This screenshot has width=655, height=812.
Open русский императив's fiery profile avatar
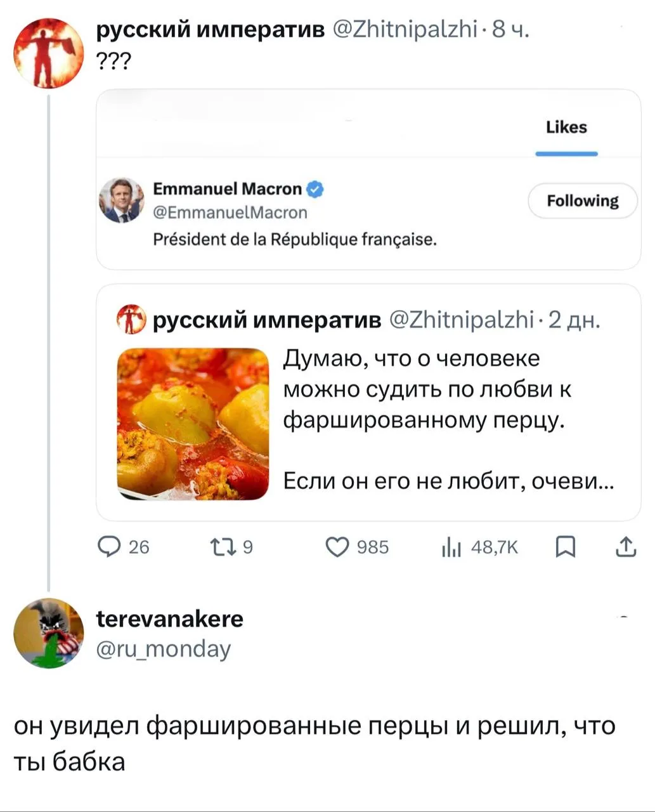tap(49, 53)
